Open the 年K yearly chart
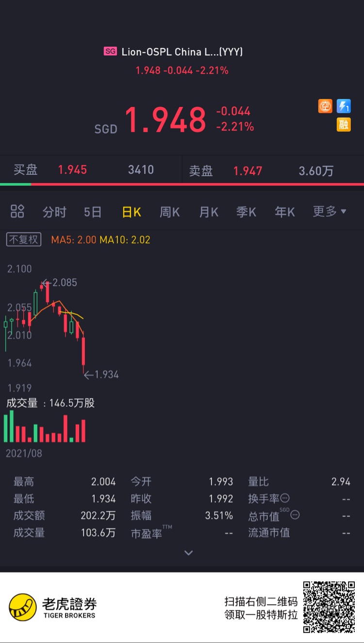 [x=285, y=212]
